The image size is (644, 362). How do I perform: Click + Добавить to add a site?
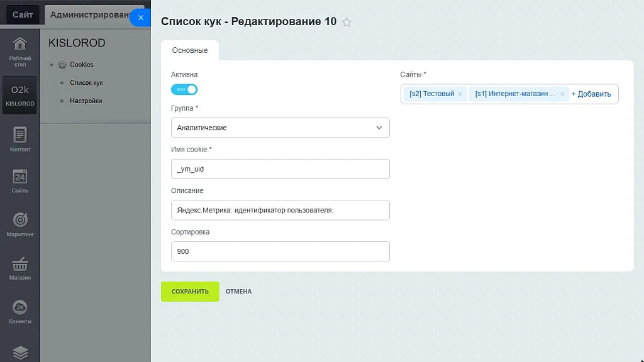coord(591,94)
